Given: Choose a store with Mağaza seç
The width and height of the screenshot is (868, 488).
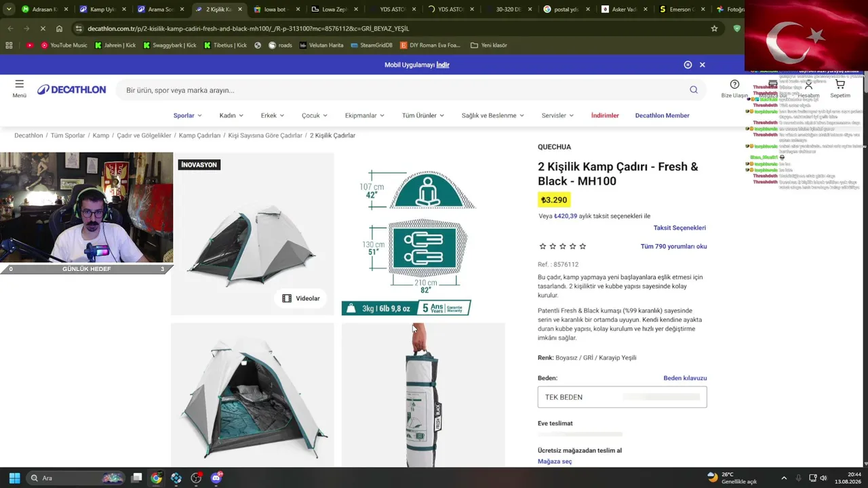Looking at the screenshot, I should pos(555,462).
